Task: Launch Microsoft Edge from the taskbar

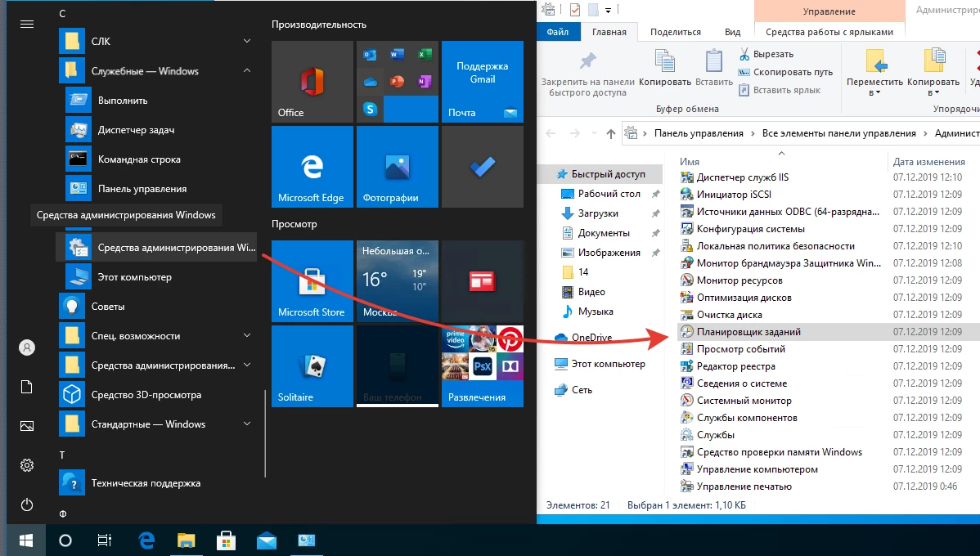Action: pos(147,540)
